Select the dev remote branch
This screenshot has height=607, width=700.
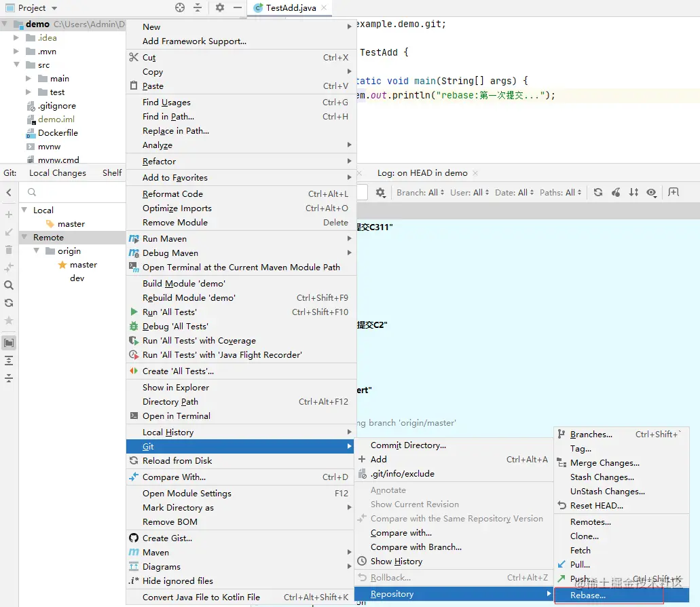pos(77,278)
